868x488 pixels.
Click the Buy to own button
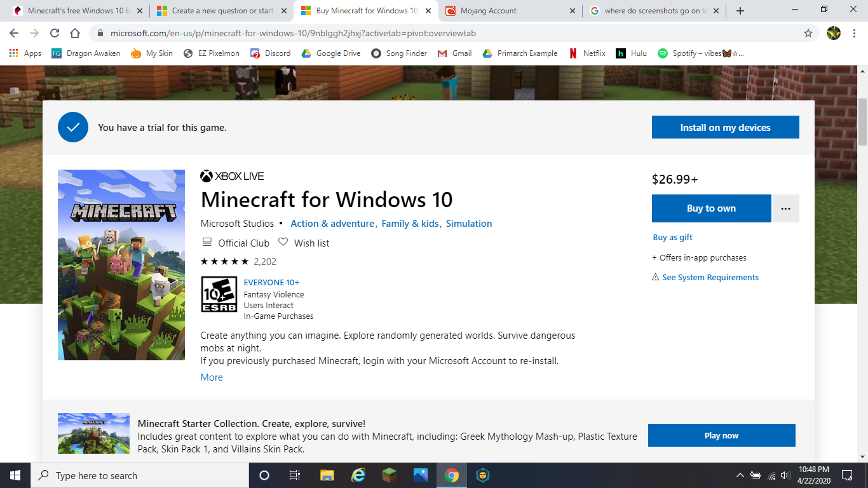711,208
